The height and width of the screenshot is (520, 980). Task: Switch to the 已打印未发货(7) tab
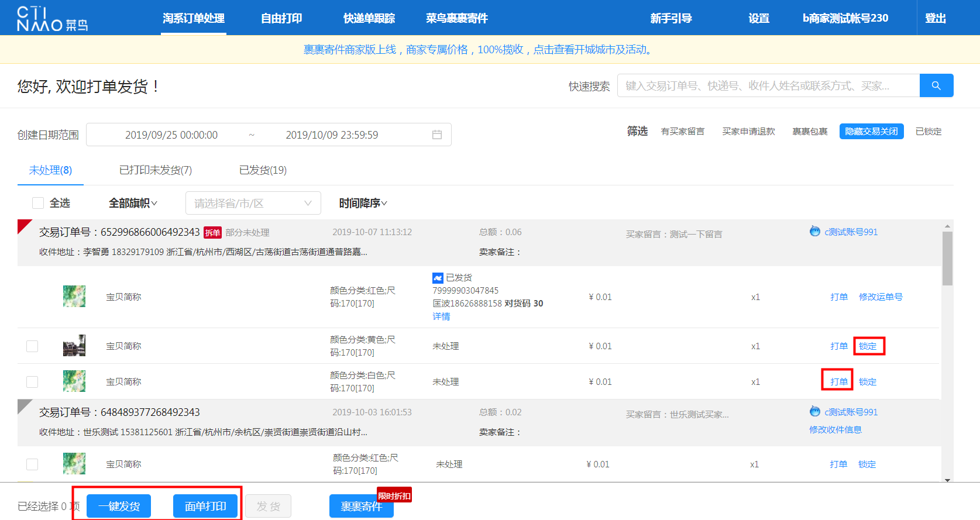pos(156,170)
